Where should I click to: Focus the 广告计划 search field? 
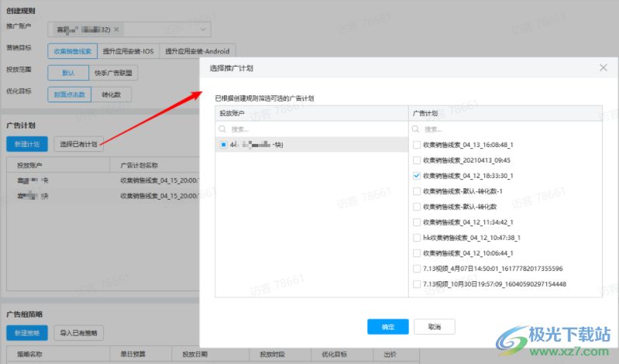click(x=505, y=129)
